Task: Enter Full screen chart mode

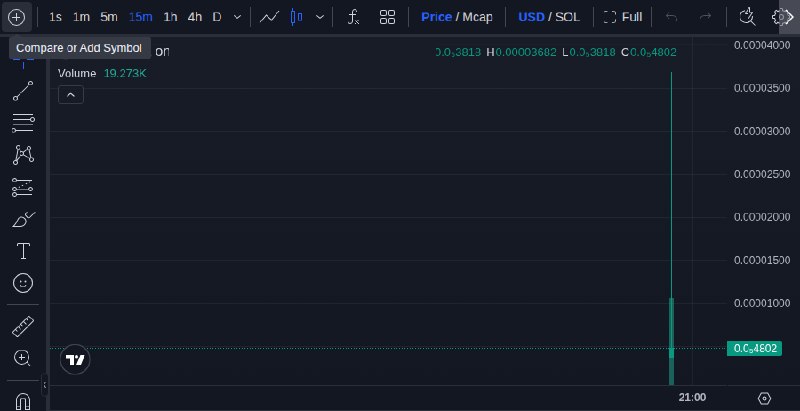Action: pyautogui.click(x=623, y=17)
